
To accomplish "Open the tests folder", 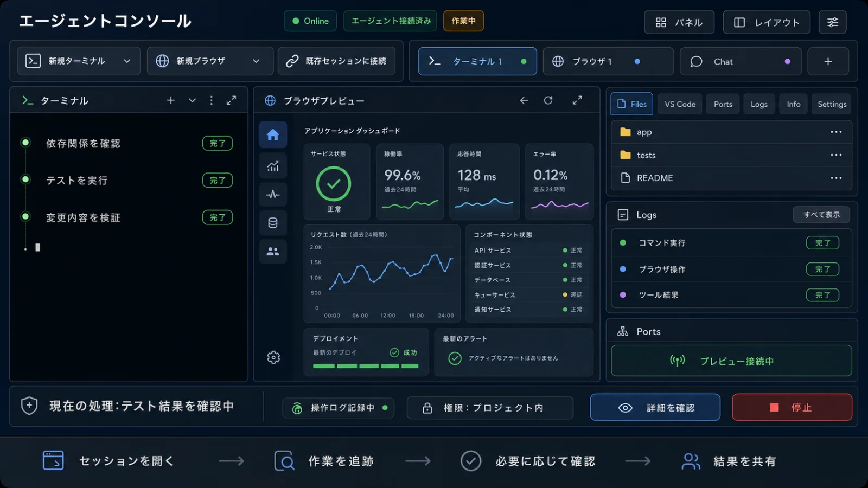I will coord(731,155).
